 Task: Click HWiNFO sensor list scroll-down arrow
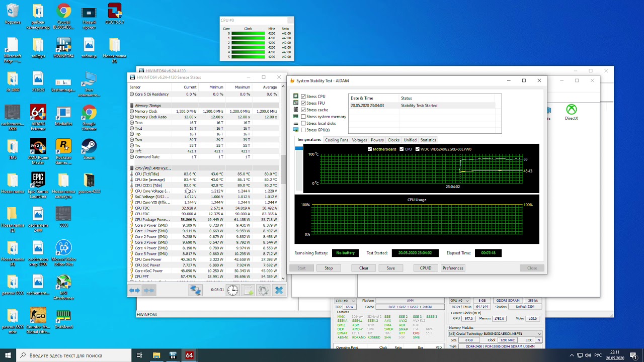(283, 278)
